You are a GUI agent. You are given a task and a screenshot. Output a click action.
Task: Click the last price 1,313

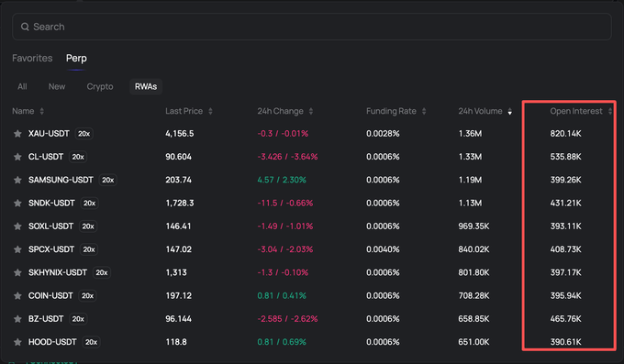click(176, 272)
